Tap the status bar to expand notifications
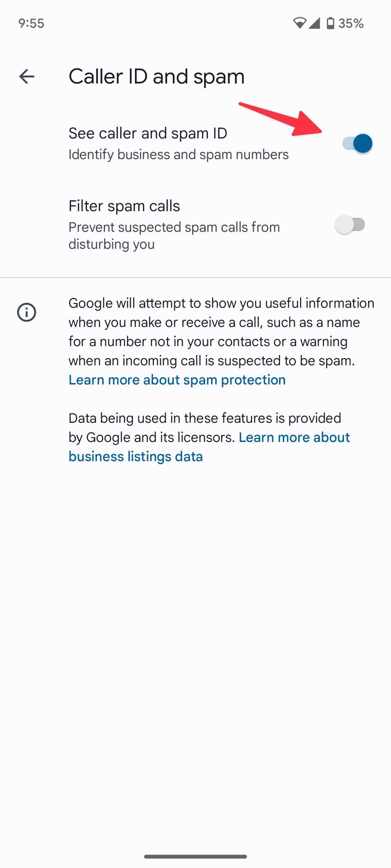391x868 pixels. click(195, 23)
